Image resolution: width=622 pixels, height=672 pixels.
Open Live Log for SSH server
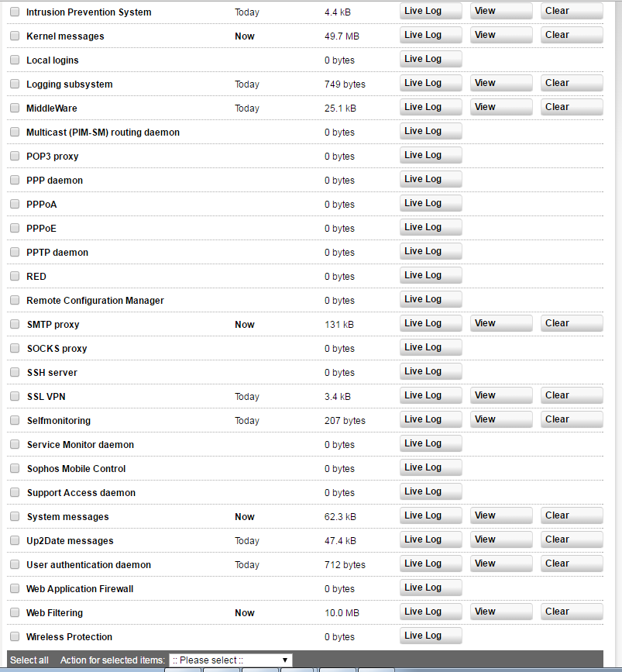(x=431, y=371)
